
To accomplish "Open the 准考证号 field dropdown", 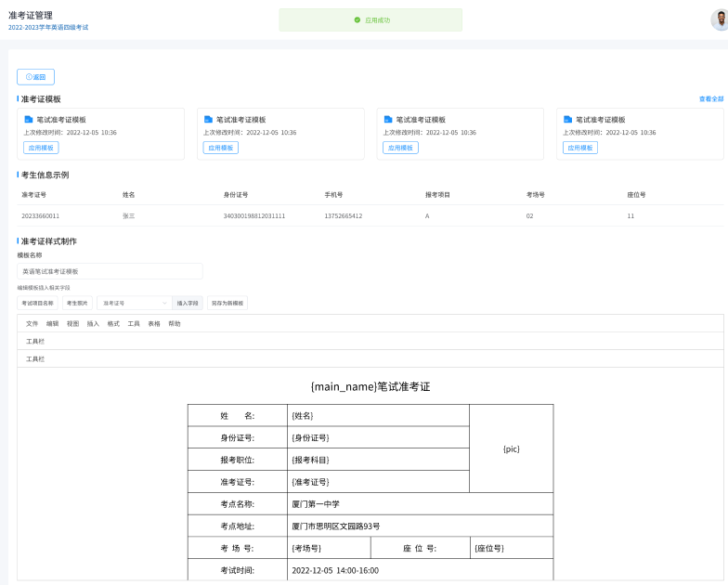I will point(134,303).
